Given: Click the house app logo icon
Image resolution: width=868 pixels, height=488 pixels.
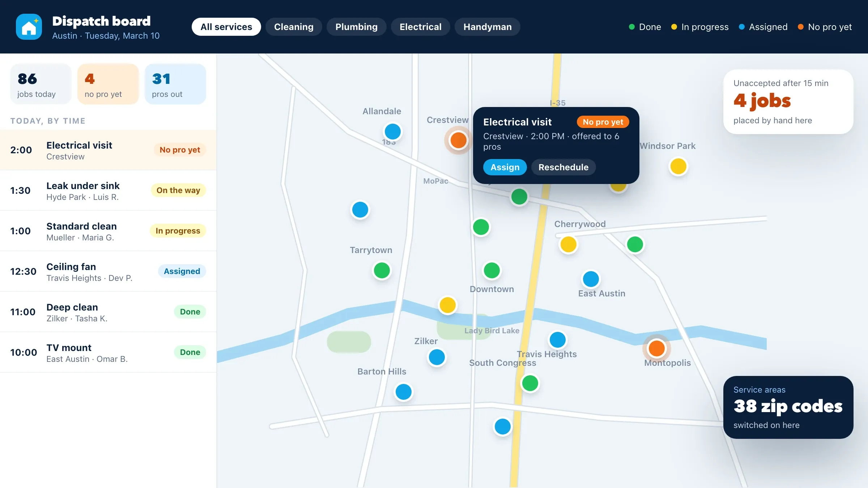Looking at the screenshot, I should click(x=29, y=27).
